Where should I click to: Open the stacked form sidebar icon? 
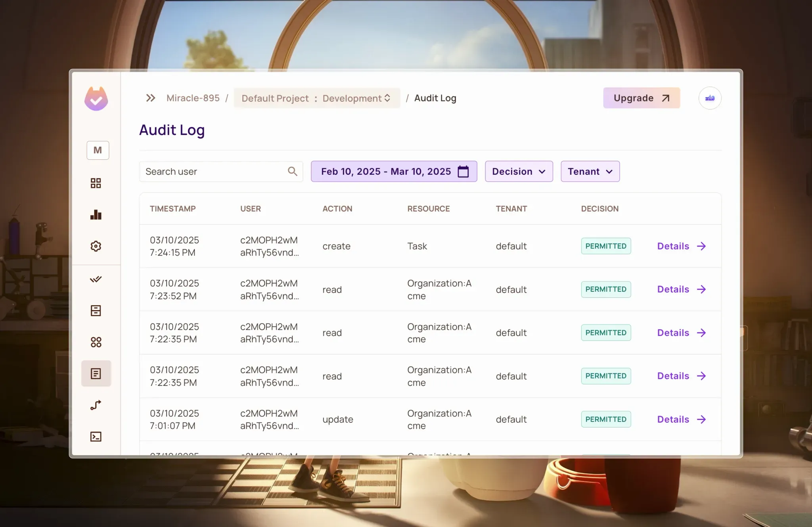pyautogui.click(x=96, y=311)
